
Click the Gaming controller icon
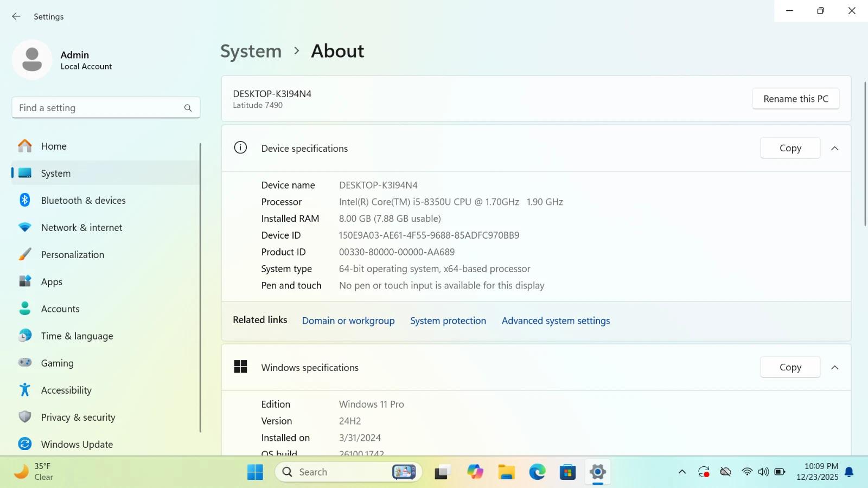[25, 363]
